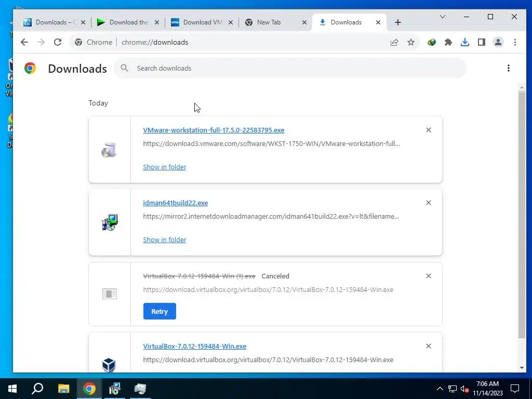This screenshot has width=532, height=399.
Task: Click the vertical scrollbar thumb
Action: coord(522,215)
